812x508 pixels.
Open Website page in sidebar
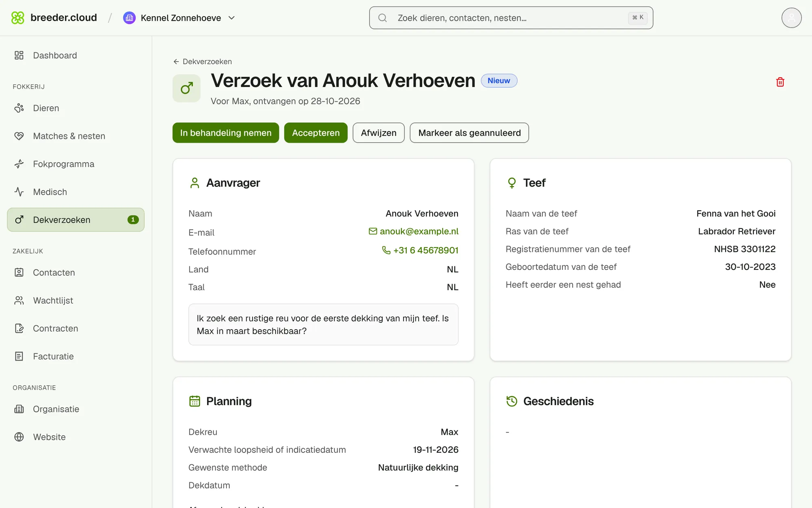[x=76, y=437]
